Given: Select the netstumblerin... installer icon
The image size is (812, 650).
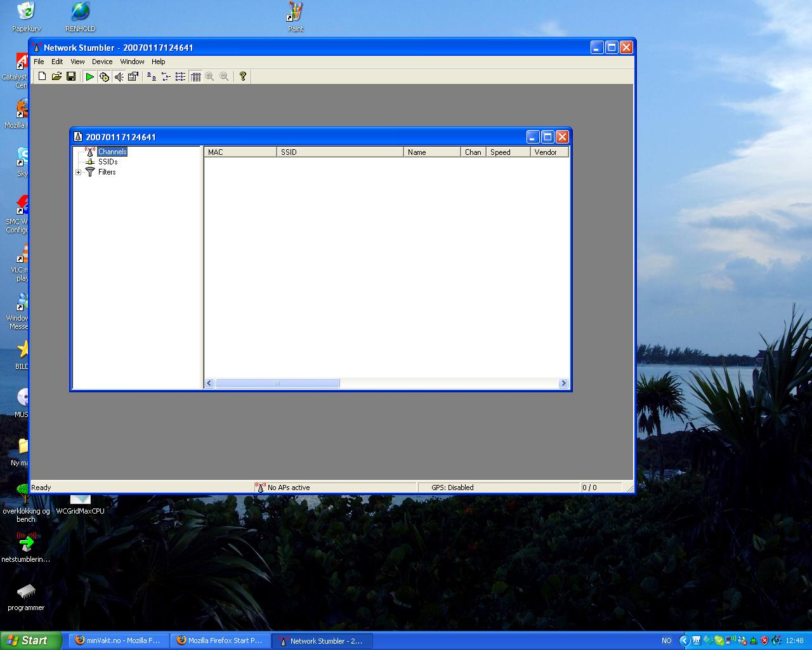Looking at the screenshot, I should (x=26, y=548).
